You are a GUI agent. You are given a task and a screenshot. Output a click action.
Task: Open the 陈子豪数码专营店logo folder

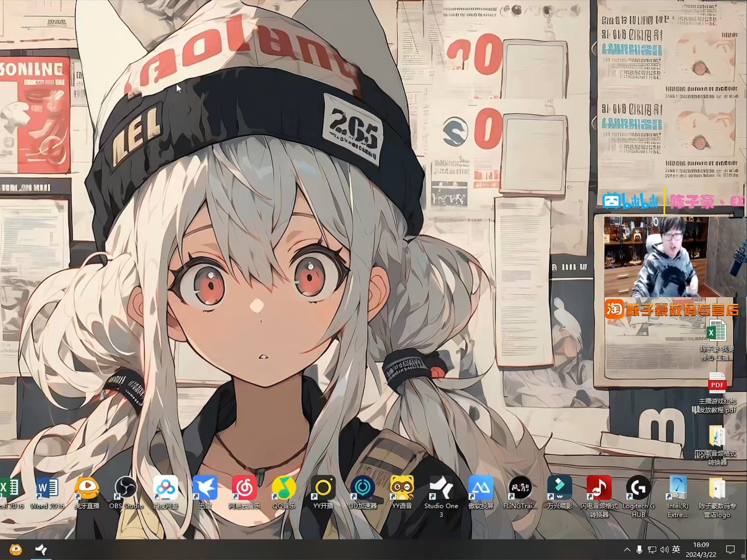click(x=717, y=489)
